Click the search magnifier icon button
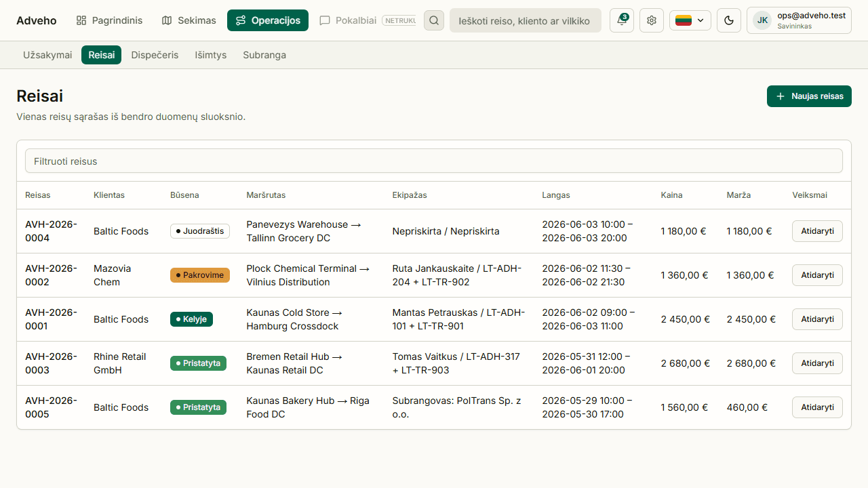The width and height of the screenshot is (868, 488). (434, 20)
